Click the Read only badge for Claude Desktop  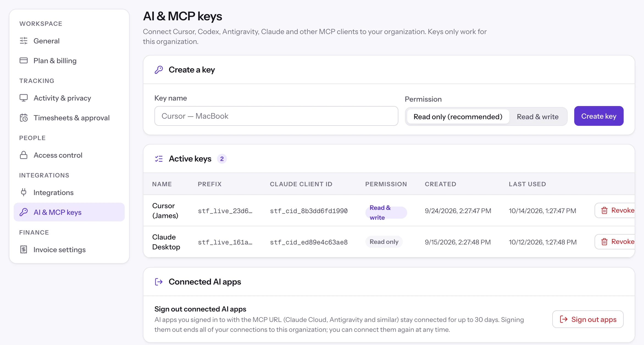point(384,242)
